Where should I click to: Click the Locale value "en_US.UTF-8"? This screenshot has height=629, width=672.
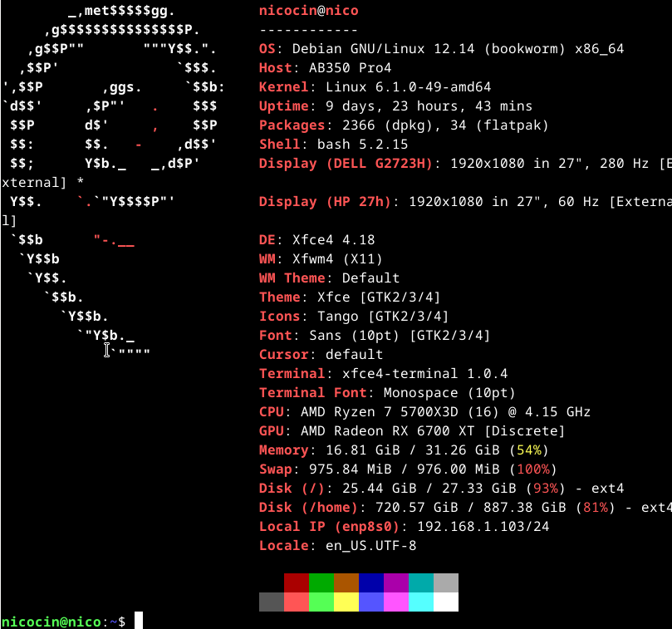click(370, 546)
